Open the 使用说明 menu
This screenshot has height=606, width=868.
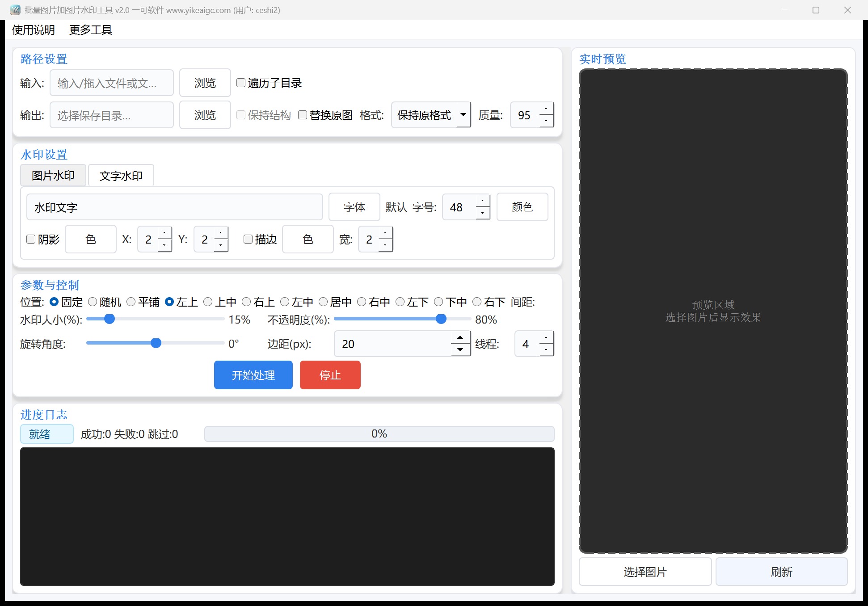click(x=34, y=30)
